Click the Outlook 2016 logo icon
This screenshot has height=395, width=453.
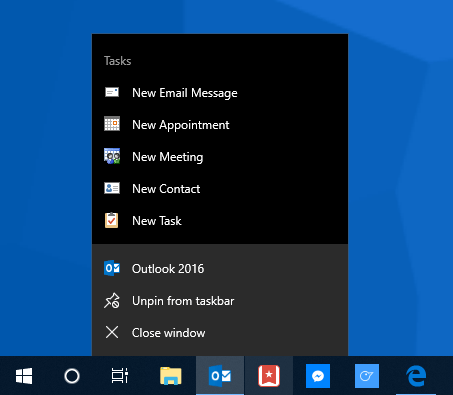point(112,268)
